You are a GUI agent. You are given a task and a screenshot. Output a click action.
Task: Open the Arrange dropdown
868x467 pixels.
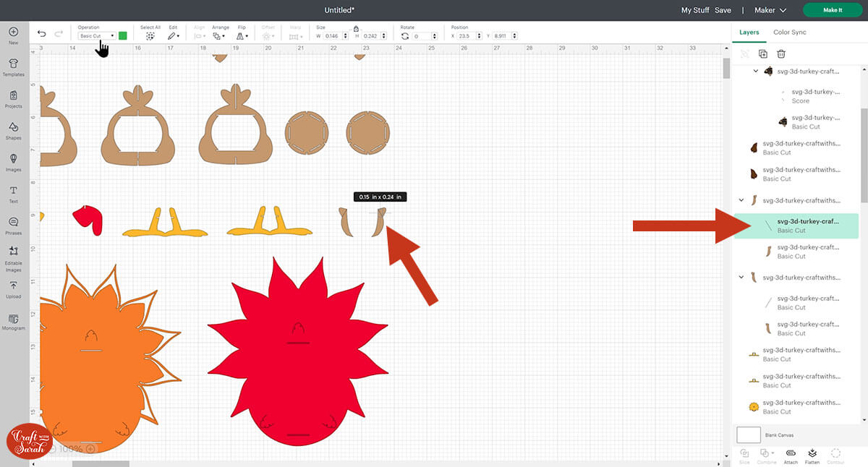[x=220, y=35]
